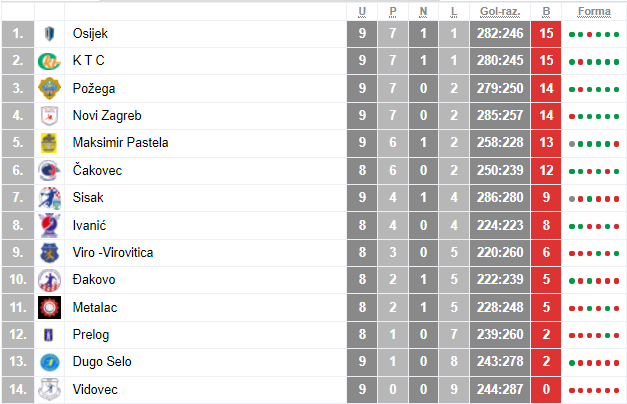Open the Viro -Virovitica team link
Viewport: 627px width, 404px height.
coord(112,253)
